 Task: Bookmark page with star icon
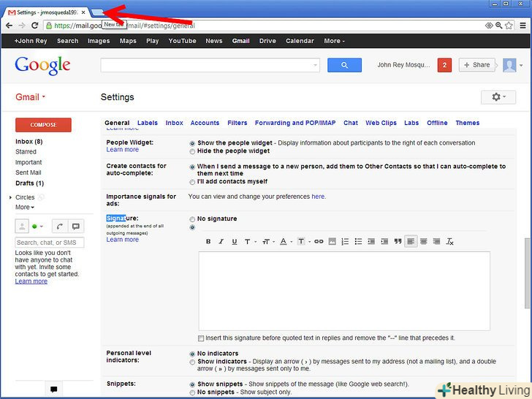pos(509,26)
